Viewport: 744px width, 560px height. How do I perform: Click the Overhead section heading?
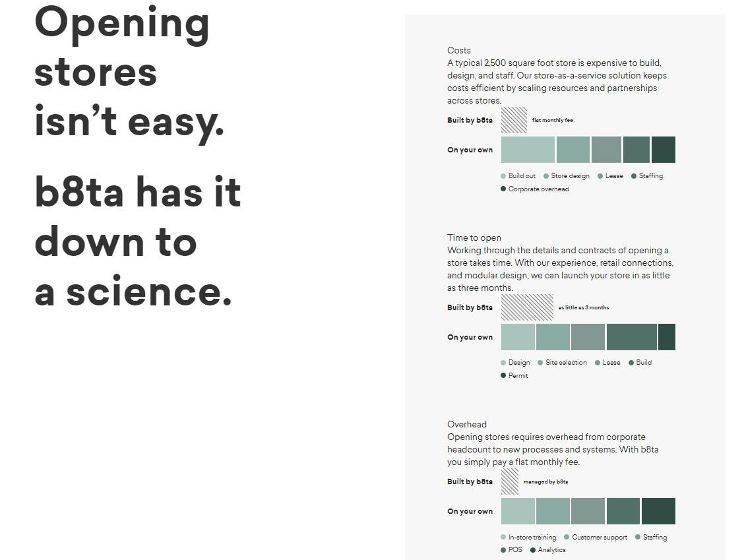(467, 424)
